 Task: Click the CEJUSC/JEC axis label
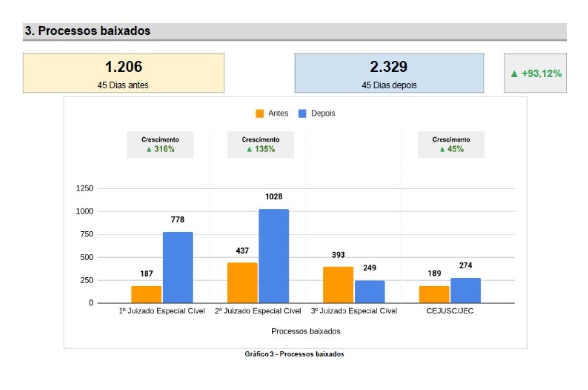click(450, 311)
